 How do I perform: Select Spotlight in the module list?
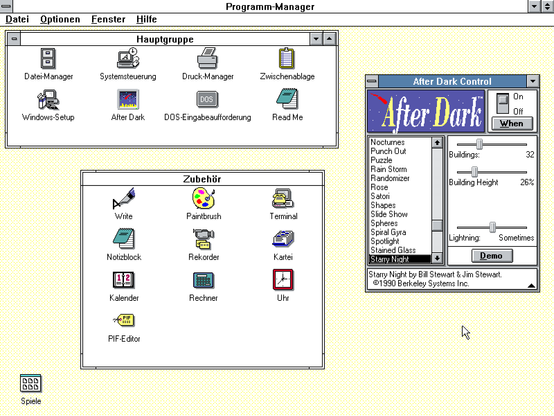point(400,241)
